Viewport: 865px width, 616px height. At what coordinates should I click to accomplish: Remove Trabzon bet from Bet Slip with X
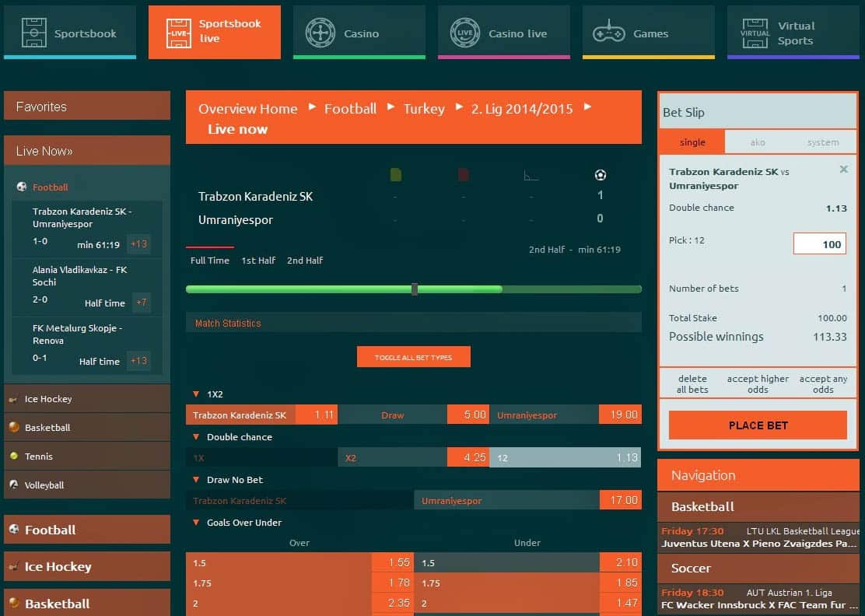tap(843, 170)
